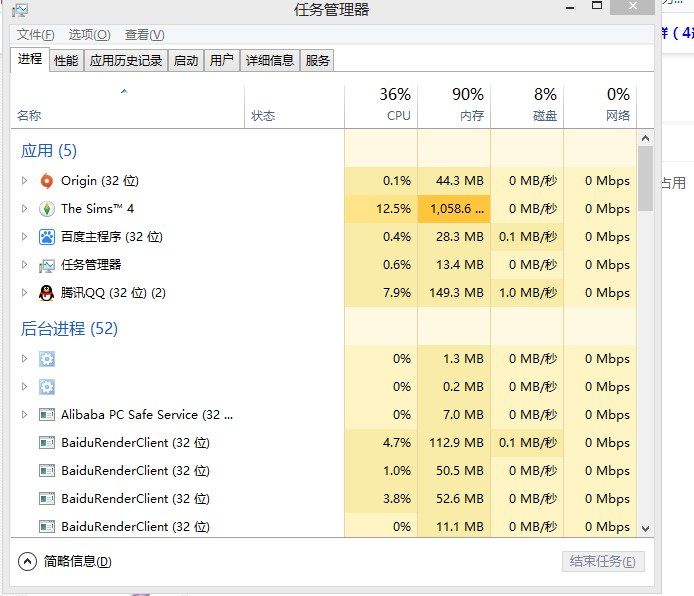The width and height of the screenshot is (694, 596).
Task: Click the second gear service icon
Action: pyautogui.click(x=47, y=387)
